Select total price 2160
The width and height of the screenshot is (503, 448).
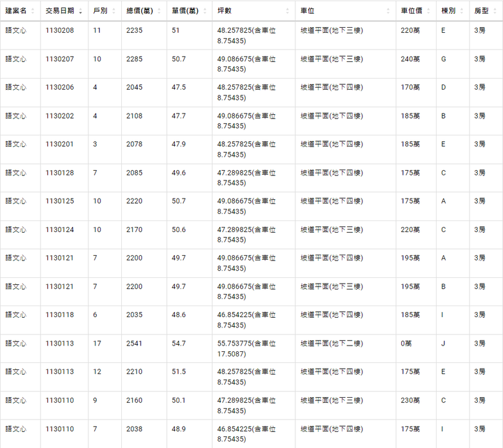tap(134, 400)
